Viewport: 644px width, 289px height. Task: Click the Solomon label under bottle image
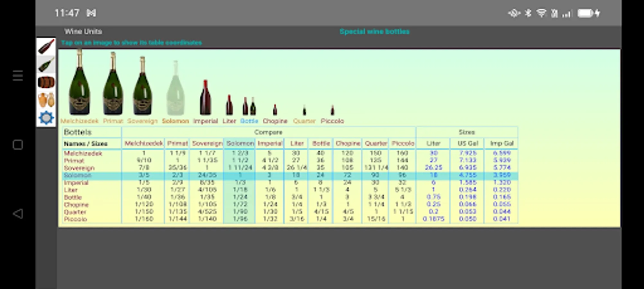[x=175, y=121]
